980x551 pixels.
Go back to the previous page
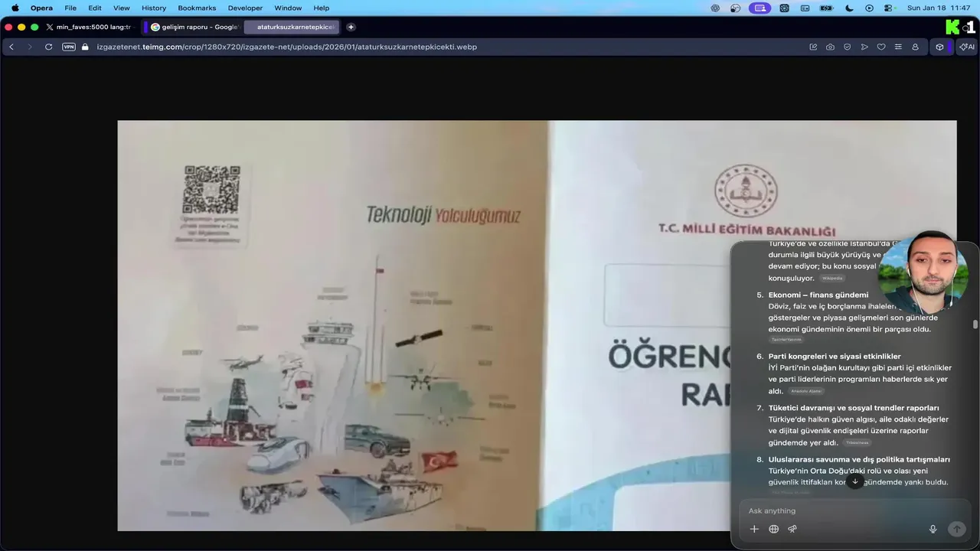coord(11,47)
